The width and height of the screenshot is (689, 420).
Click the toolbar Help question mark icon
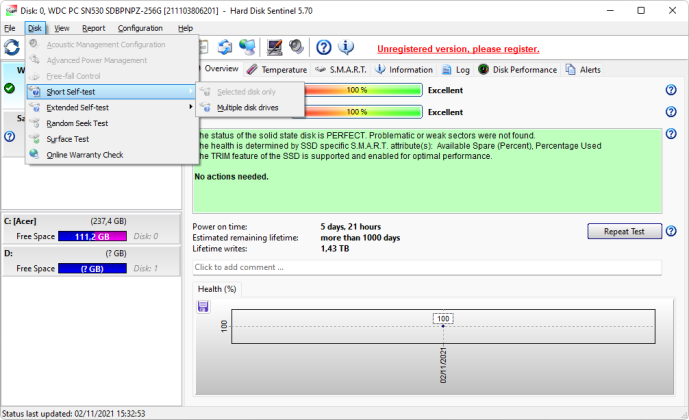[x=324, y=47]
